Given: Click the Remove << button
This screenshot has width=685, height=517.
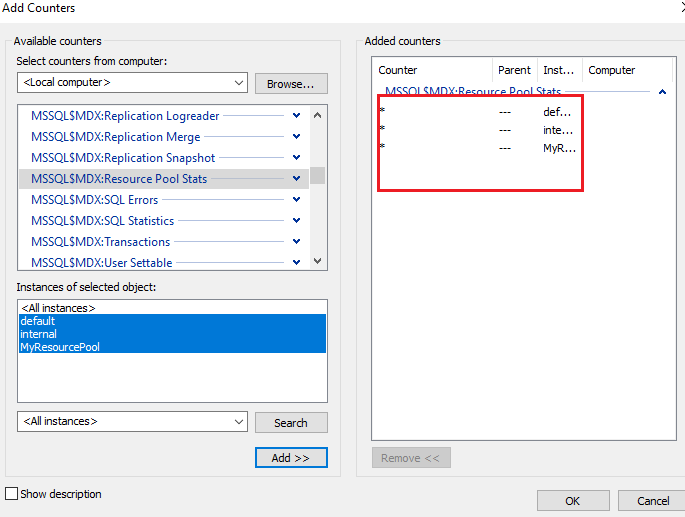Looking at the screenshot, I should [x=411, y=458].
